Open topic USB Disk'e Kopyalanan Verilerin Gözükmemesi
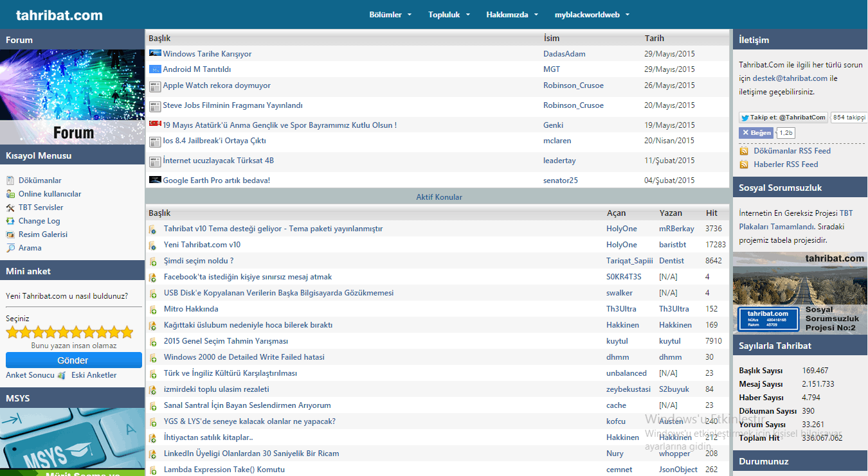 (x=278, y=293)
